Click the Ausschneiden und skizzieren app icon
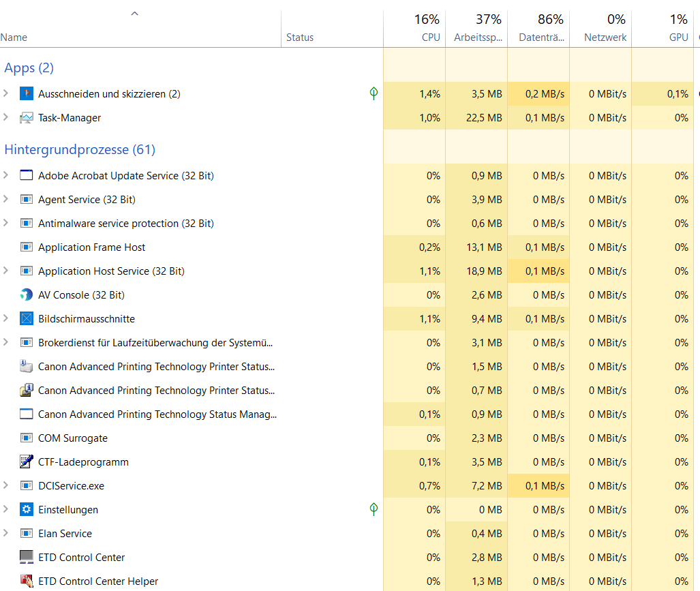This screenshot has width=700, height=591. point(27,94)
